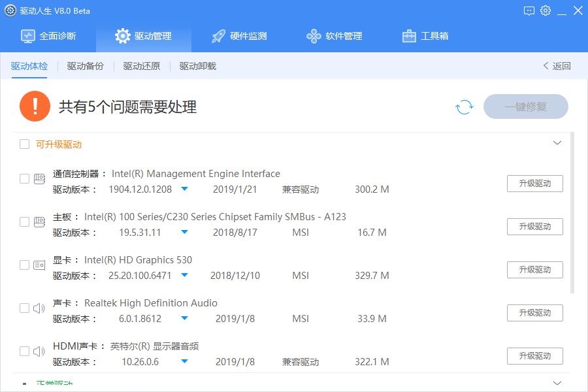Switch to the 硬件监测 tab
The image size is (588, 392).
click(240, 37)
